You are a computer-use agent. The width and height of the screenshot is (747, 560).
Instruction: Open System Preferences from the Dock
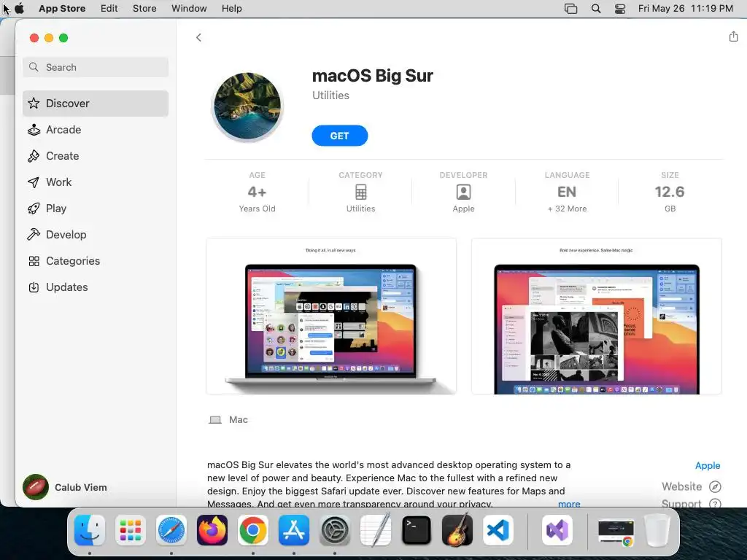(334, 530)
